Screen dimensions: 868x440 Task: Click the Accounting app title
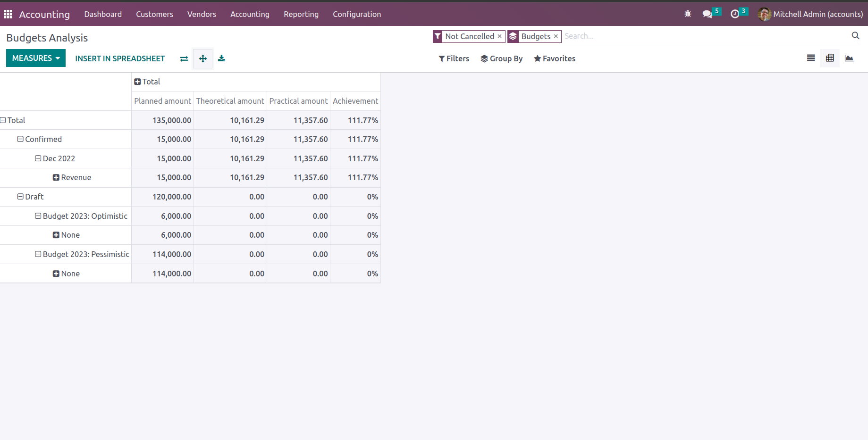44,14
